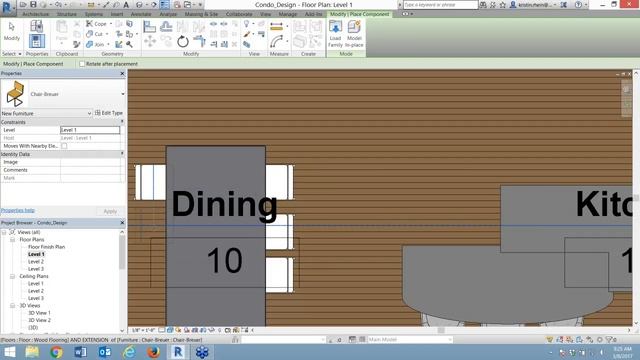The height and width of the screenshot is (360, 640).
Task: Click the Offset tool in Modify panel
Action: [x=166, y=27]
